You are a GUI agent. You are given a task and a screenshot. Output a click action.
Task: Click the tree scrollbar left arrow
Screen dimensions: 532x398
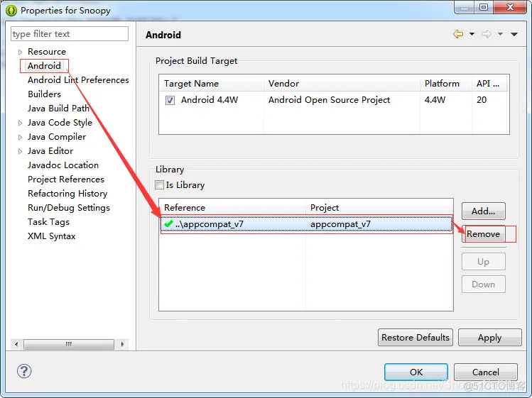point(16,344)
